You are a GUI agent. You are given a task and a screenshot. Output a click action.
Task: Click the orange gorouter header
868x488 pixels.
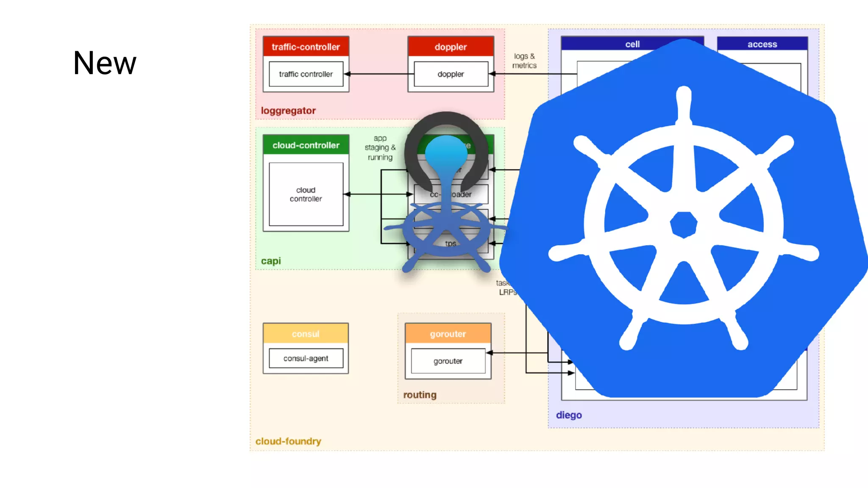[x=448, y=334]
